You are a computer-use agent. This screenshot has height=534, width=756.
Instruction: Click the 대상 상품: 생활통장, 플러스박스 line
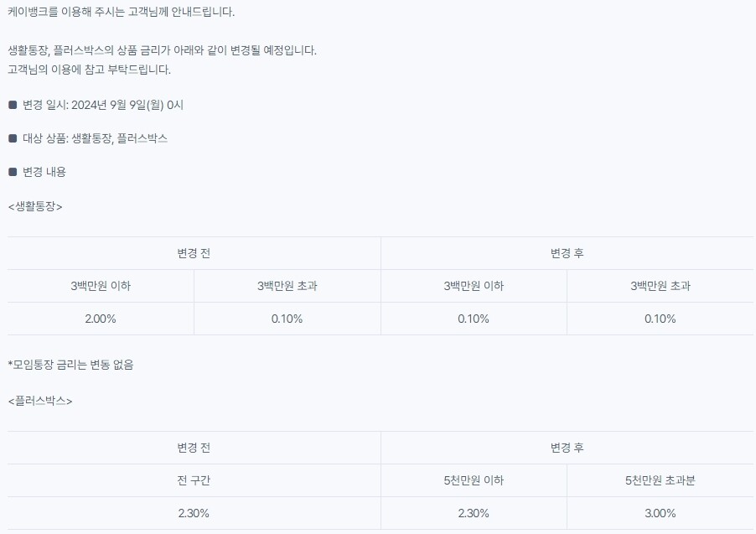(x=95, y=138)
